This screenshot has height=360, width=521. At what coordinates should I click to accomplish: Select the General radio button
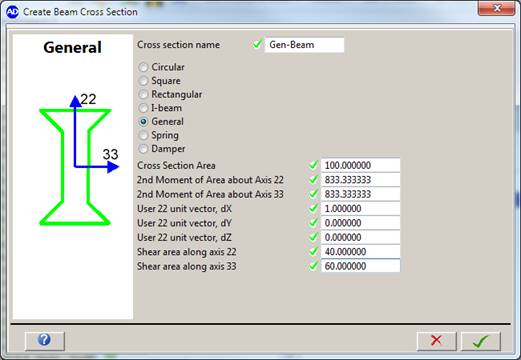[x=143, y=122]
